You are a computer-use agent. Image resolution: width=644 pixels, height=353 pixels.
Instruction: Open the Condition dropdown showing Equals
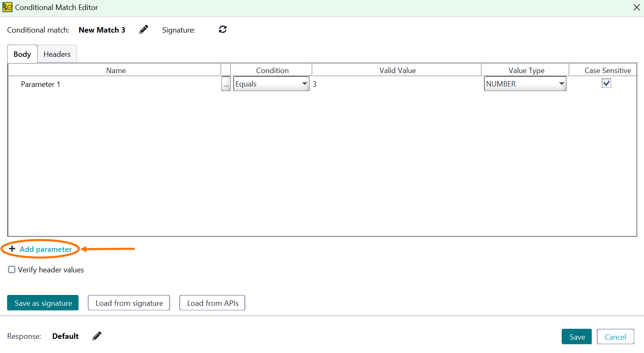coord(271,84)
